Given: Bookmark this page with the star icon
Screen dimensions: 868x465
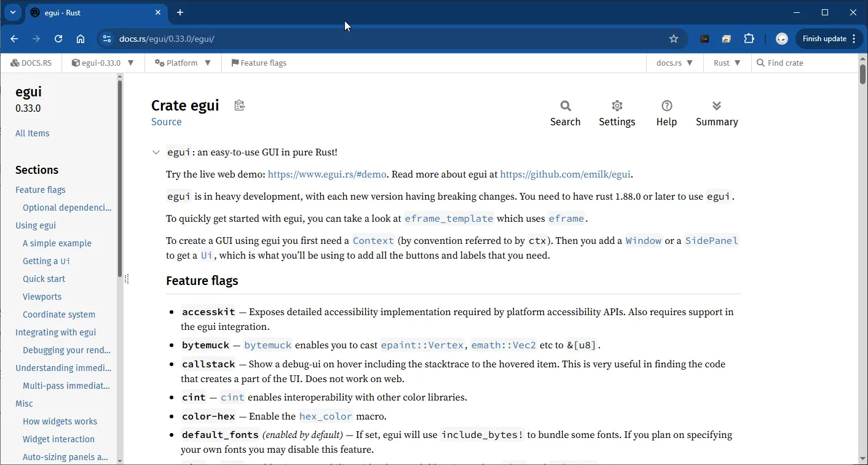Looking at the screenshot, I should tap(674, 39).
